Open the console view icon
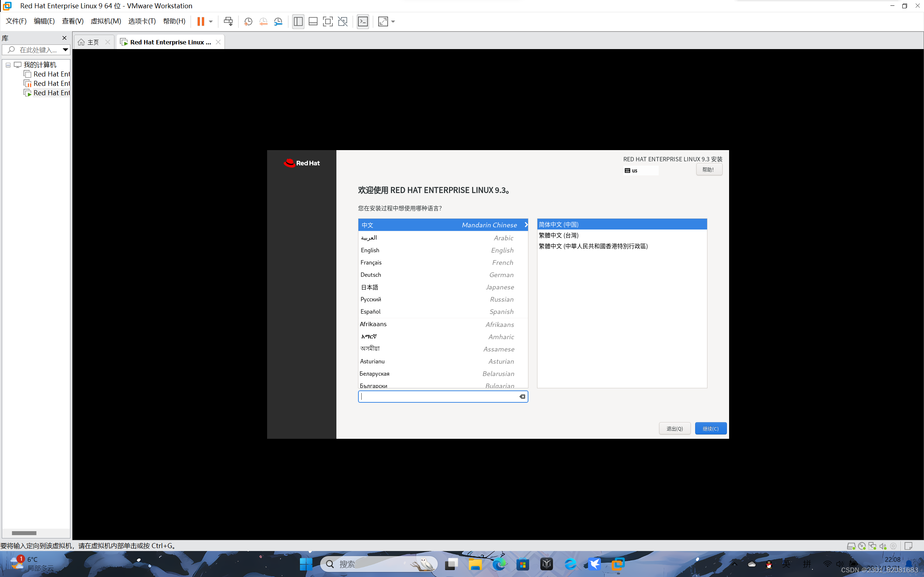Viewport: 924px width, 577px height. pyautogui.click(x=363, y=21)
